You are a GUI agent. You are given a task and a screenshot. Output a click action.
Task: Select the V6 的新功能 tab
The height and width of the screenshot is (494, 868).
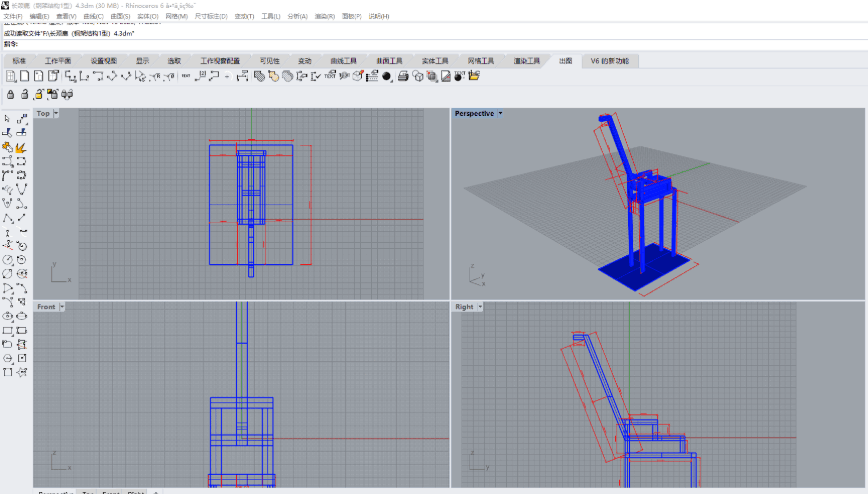610,61
